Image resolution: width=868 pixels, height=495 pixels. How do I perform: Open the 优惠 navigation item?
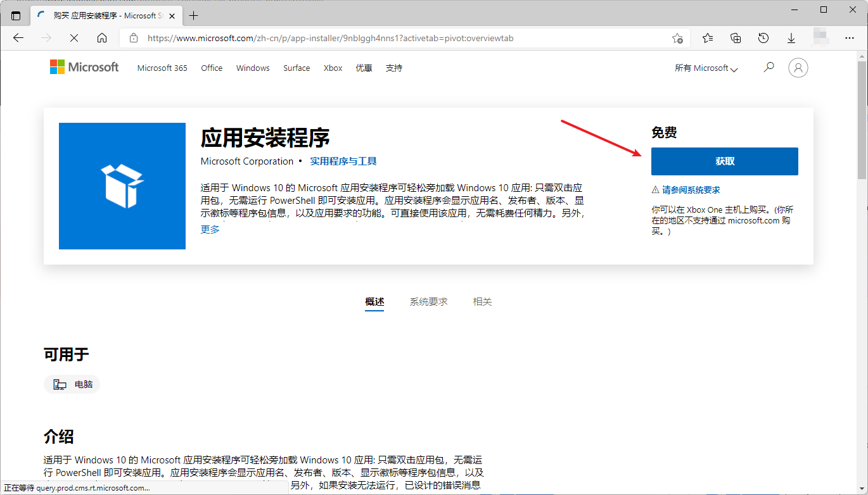point(364,68)
